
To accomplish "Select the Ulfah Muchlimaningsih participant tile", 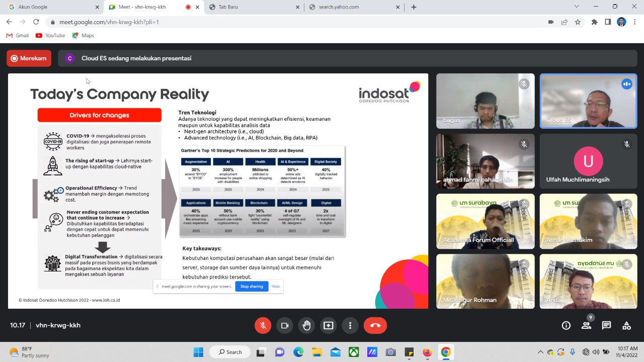I will (x=588, y=161).
